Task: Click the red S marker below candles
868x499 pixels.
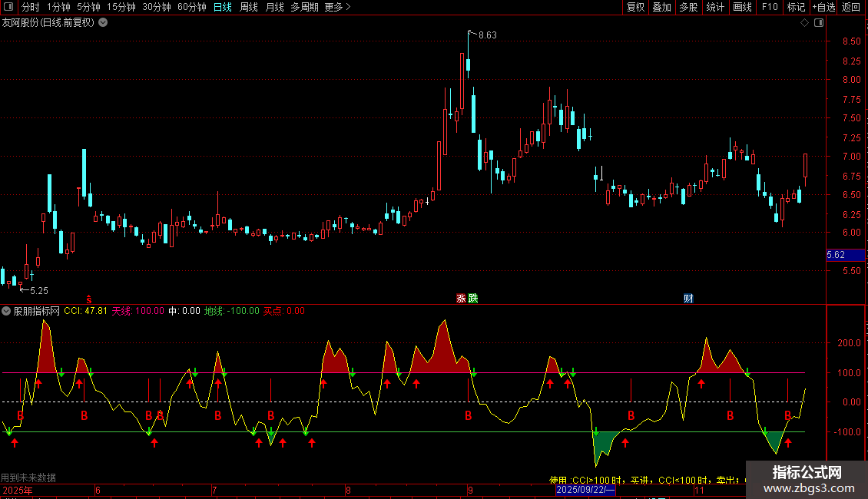Action: pos(88,299)
